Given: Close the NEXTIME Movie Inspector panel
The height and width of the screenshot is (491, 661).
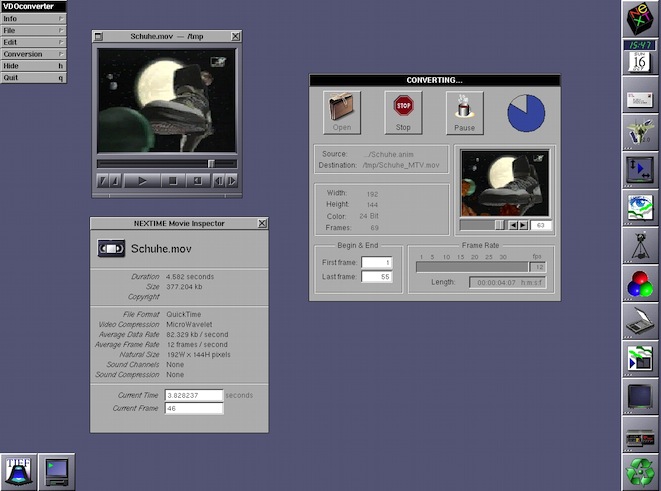Looking at the screenshot, I should click(x=262, y=223).
